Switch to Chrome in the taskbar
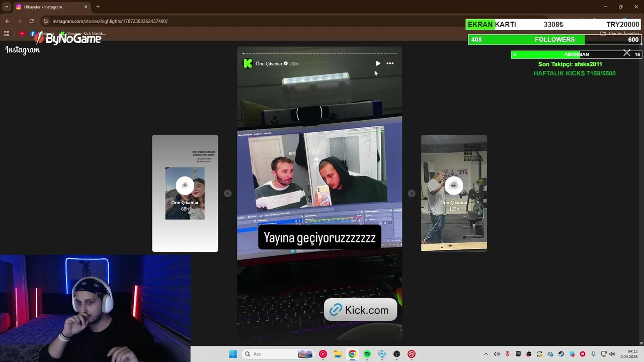644x362 pixels. 352,354
